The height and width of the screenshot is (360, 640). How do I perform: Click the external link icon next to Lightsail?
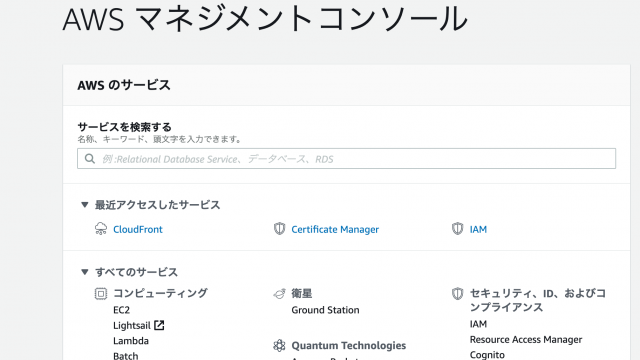point(159,325)
